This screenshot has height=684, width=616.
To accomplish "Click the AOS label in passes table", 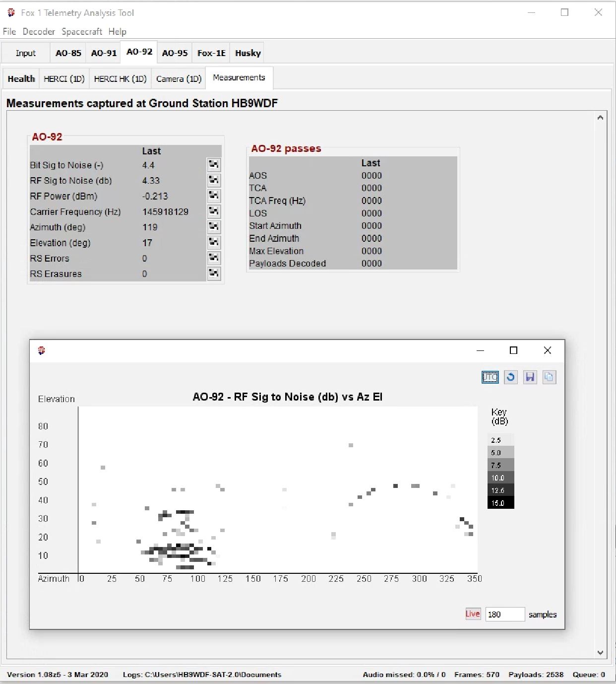I will click(x=258, y=176).
